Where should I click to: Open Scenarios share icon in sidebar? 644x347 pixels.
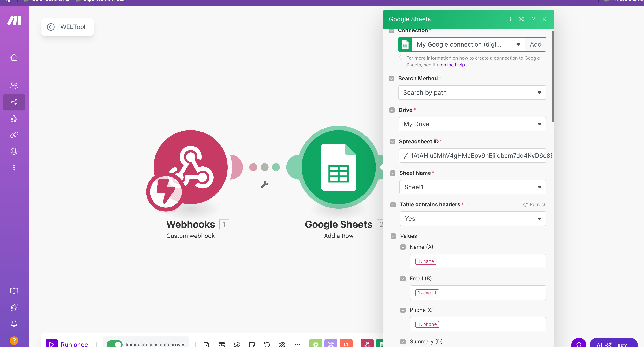point(14,102)
